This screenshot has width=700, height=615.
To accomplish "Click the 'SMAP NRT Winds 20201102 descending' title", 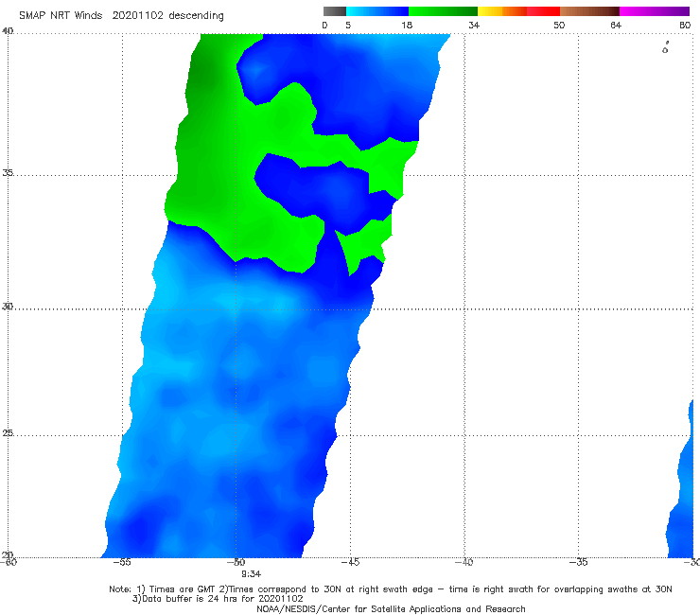I will 121,16.
